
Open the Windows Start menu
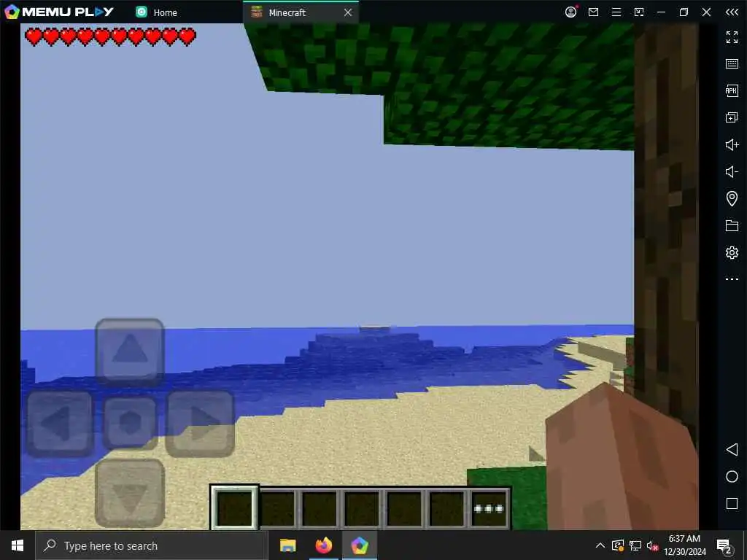tap(18, 545)
